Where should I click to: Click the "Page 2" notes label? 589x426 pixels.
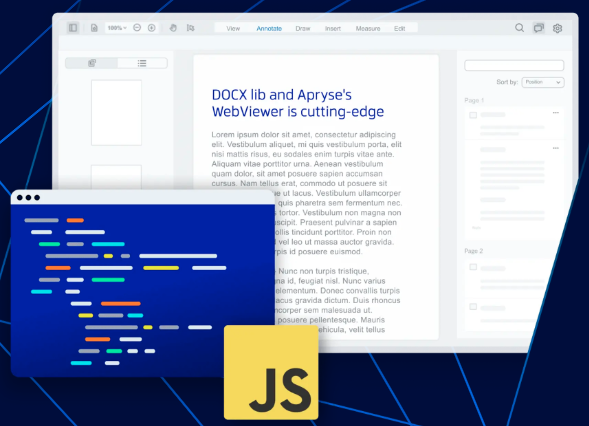[x=473, y=251]
